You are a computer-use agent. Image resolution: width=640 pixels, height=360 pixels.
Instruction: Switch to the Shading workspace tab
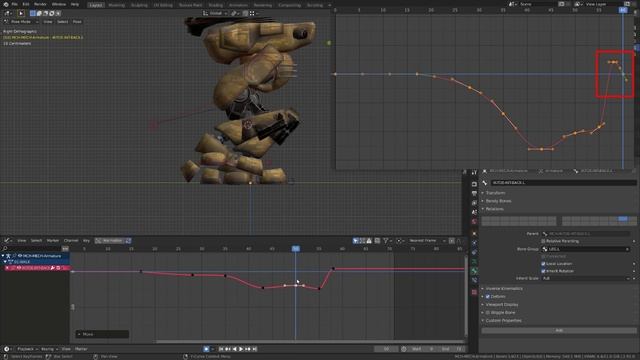pyautogui.click(x=216, y=5)
